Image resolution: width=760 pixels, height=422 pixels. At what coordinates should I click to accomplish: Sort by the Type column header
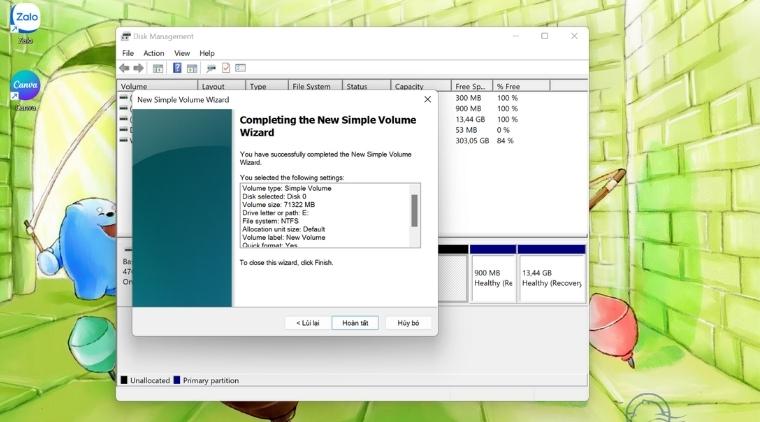tap(267, 86)
